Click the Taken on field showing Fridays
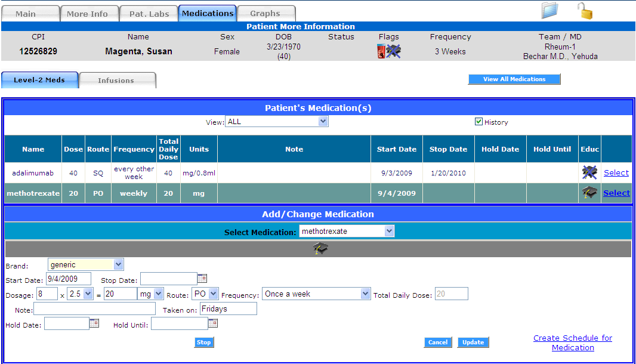The width and height of the screenshot is (636, 364). (229, 309)
